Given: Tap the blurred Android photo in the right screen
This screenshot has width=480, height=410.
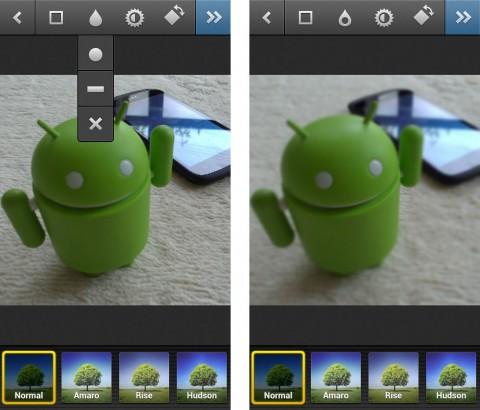Looking at the screenshot, I should pyautogui.click(x=365, y=190).
